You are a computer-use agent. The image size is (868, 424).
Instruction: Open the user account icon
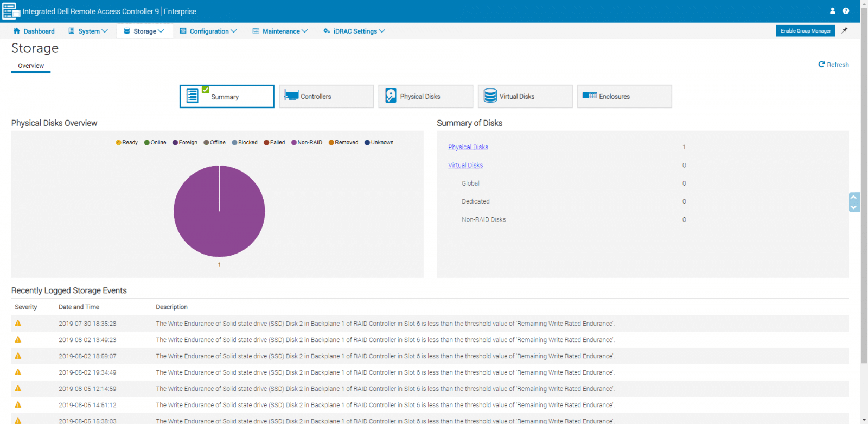coord(833,11)
